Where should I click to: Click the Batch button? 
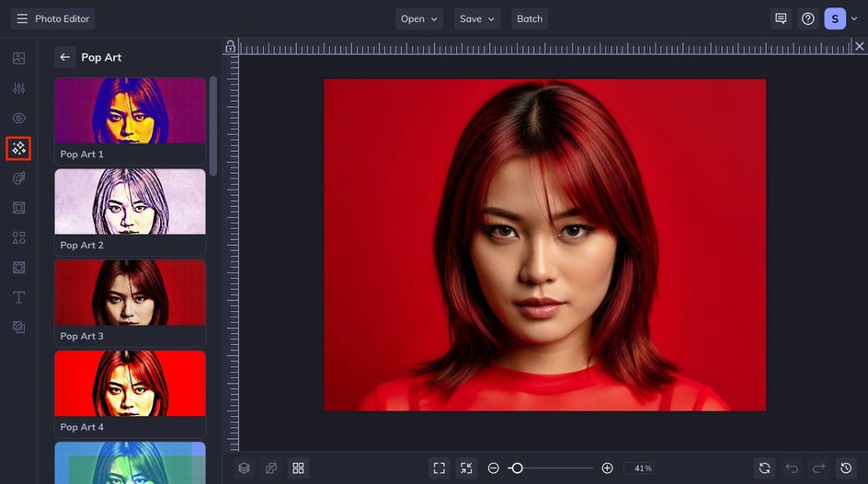click(x=530, y=18)
